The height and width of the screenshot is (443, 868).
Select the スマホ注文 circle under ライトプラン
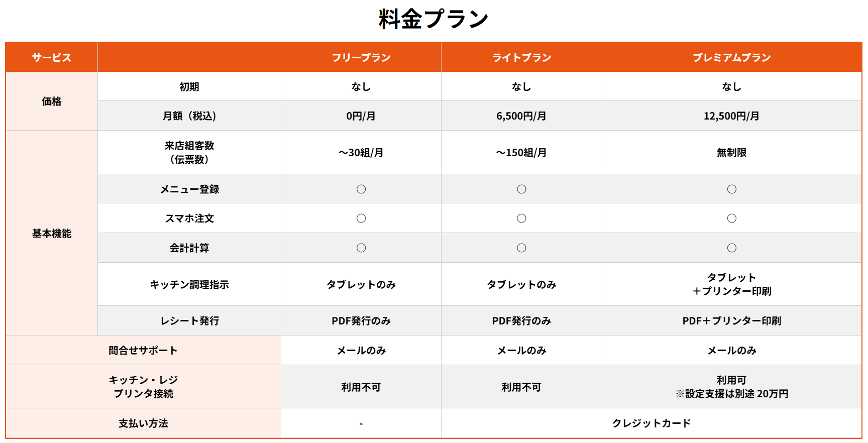(521, 218)
